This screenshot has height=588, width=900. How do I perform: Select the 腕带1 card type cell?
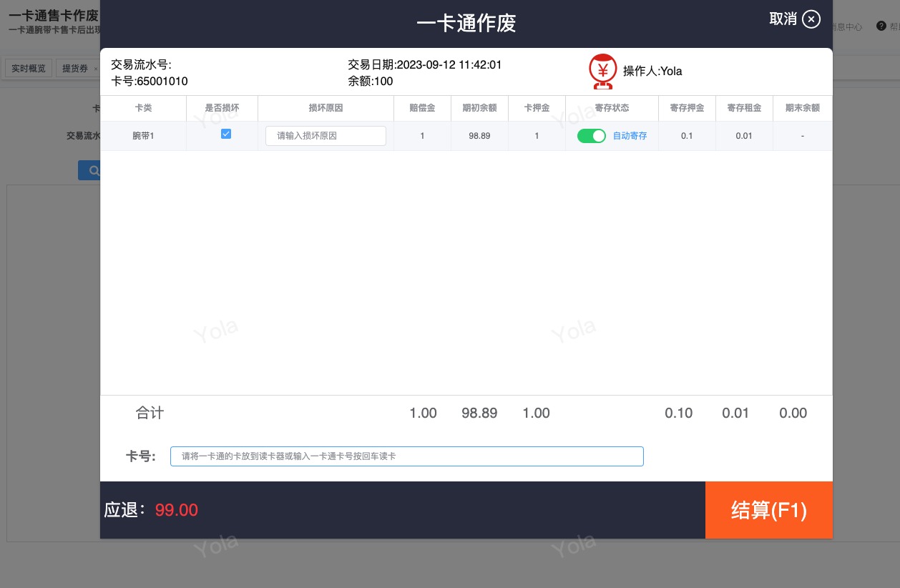143,136
